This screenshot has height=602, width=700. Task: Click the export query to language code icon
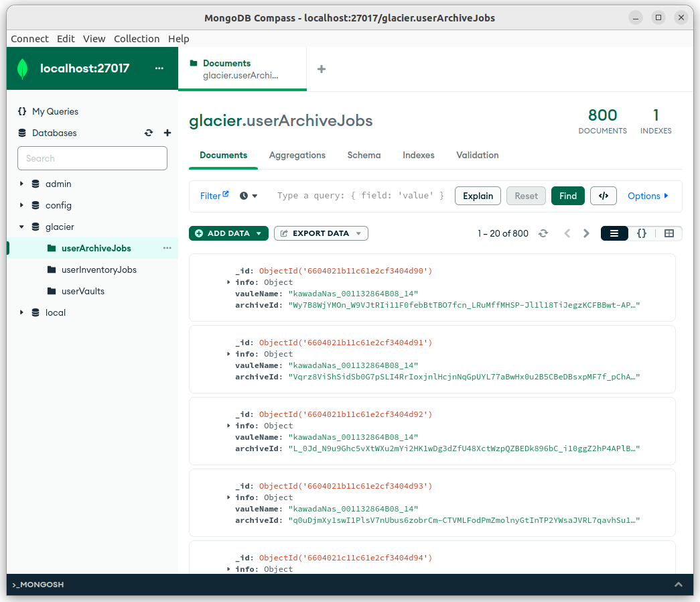603,196
